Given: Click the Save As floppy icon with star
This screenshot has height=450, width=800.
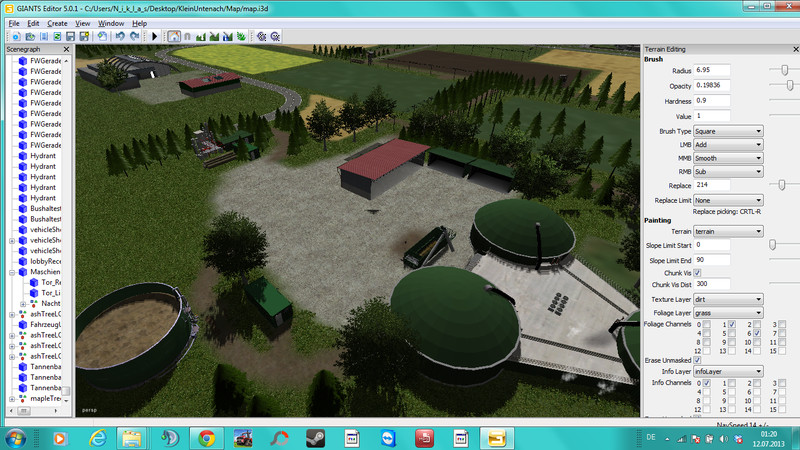Looking at the screenshot, I should pos(84,36).
